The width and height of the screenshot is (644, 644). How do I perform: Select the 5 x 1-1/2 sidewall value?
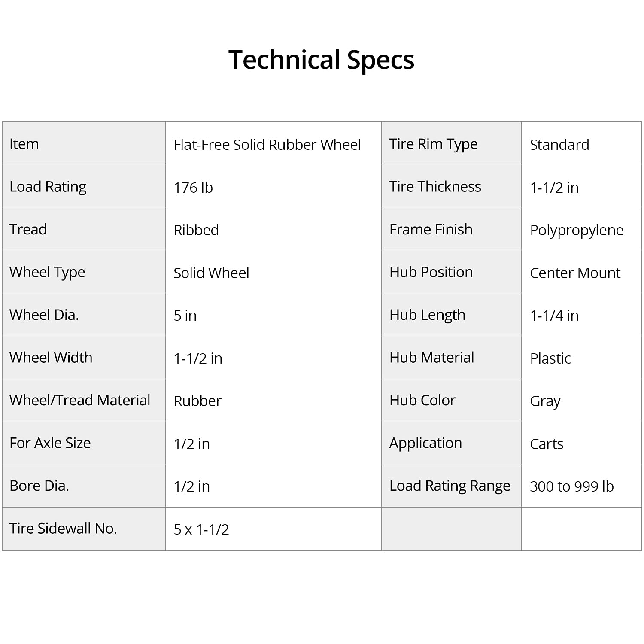pyautogui.click(x=201, y=529)
